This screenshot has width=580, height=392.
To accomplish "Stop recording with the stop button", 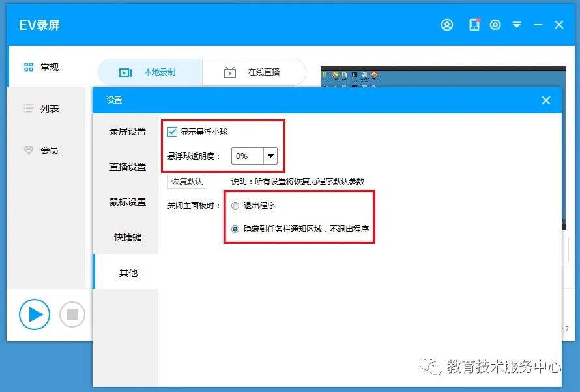I will tap(72, 315).
